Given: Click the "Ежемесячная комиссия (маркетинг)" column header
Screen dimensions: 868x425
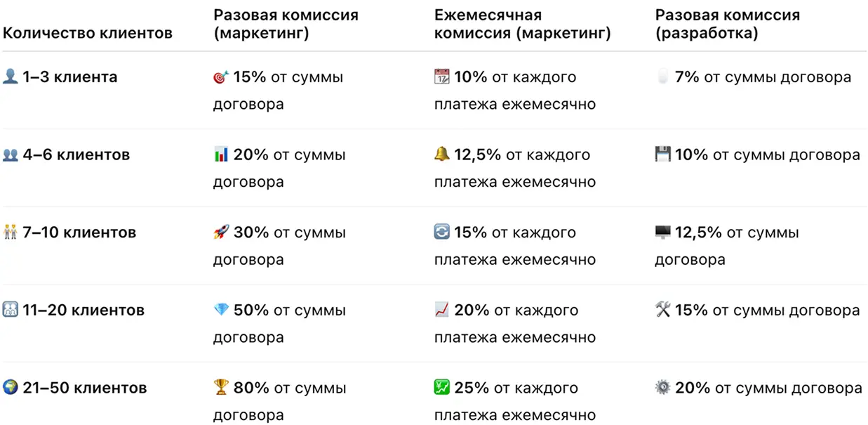Looking at the screenshot, I should [522, 24].
